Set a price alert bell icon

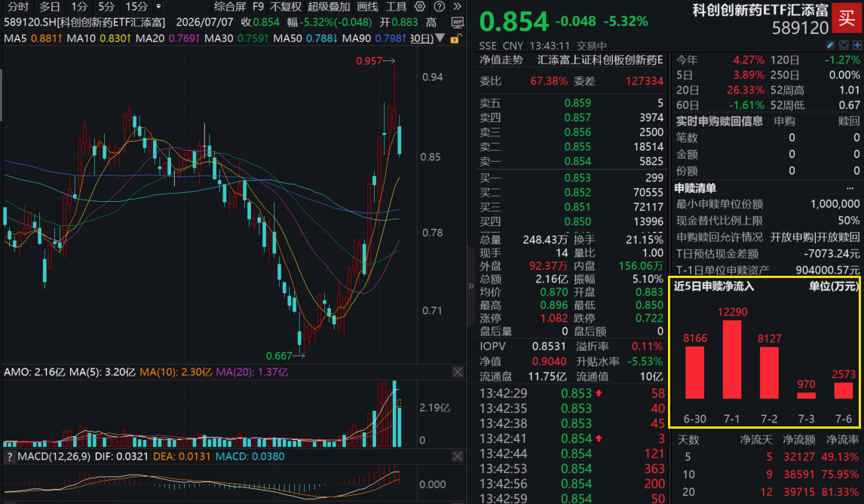point(844,45)
